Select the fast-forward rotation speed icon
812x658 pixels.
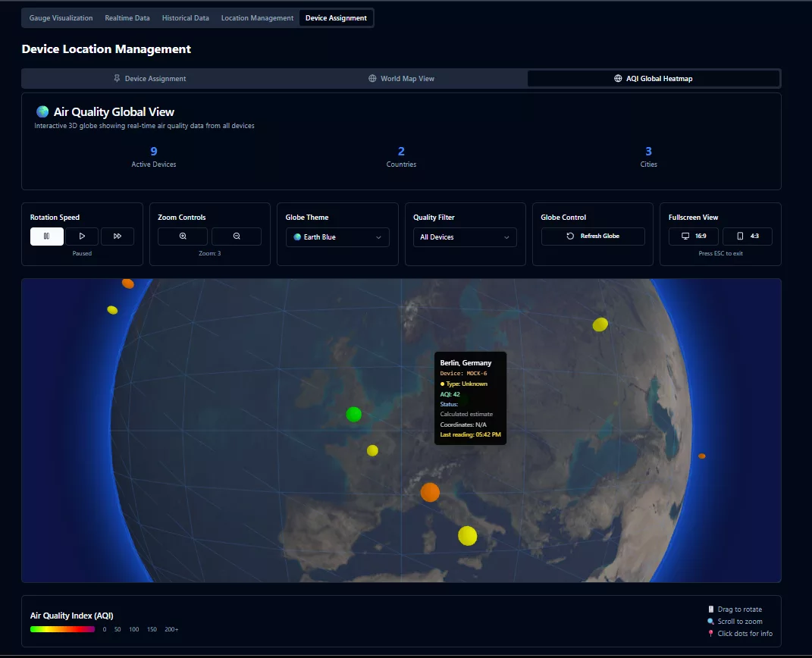[118, 236]
